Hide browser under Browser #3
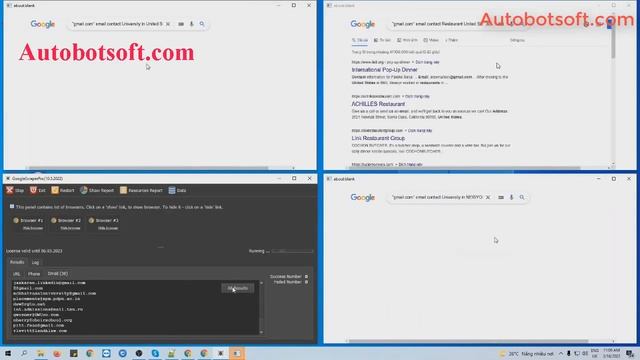 coord(108,228)
